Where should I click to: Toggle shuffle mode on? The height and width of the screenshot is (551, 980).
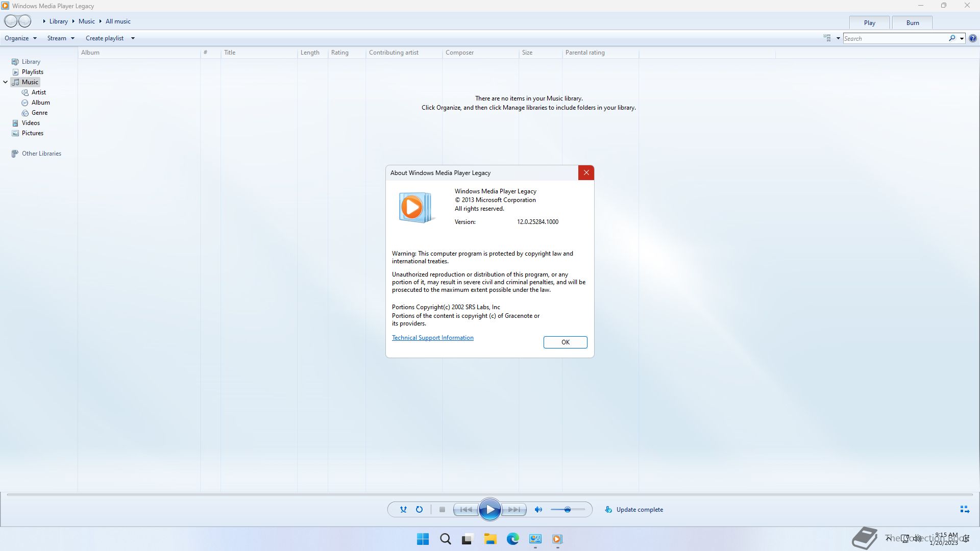tap(403, 509)
